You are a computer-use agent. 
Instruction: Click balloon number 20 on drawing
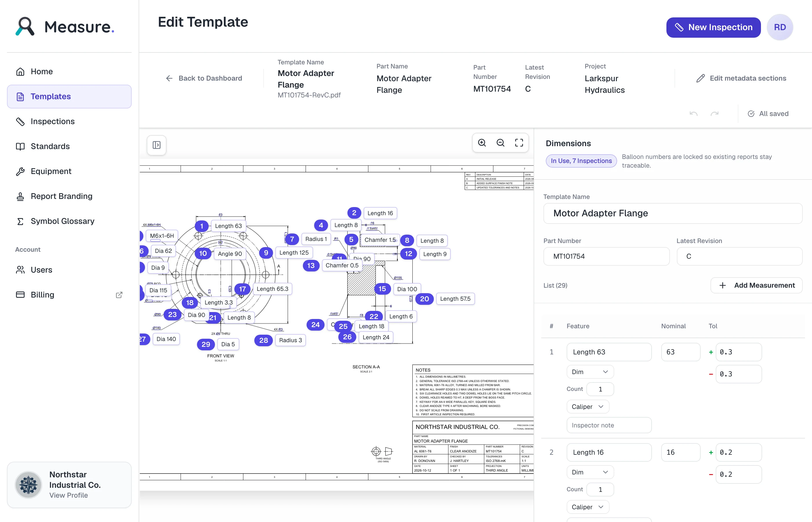pyautogui.click(x=424, y=299)
